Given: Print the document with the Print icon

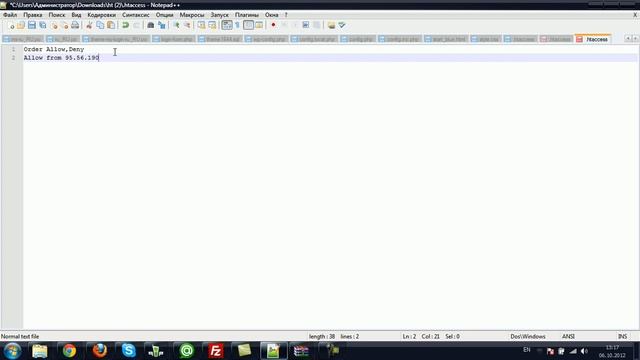Looking at the screenshot, I should [x=75, y=25].
